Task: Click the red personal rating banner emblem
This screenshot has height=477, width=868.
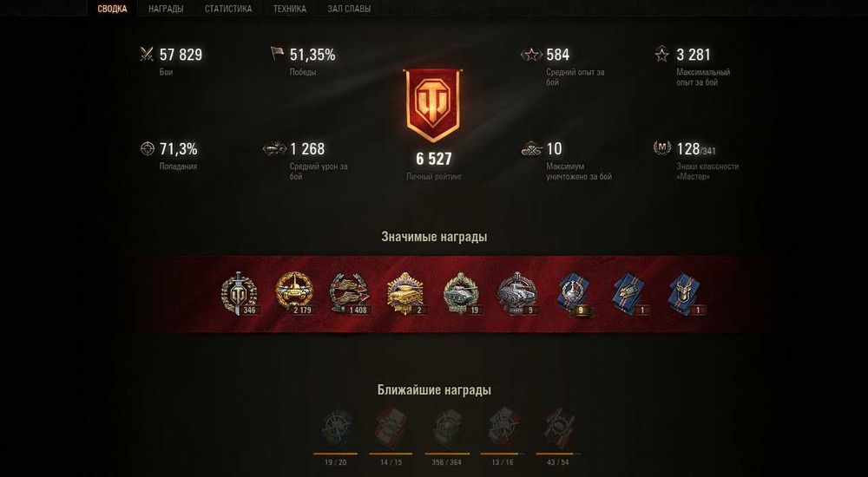Action: coord(433,105)
